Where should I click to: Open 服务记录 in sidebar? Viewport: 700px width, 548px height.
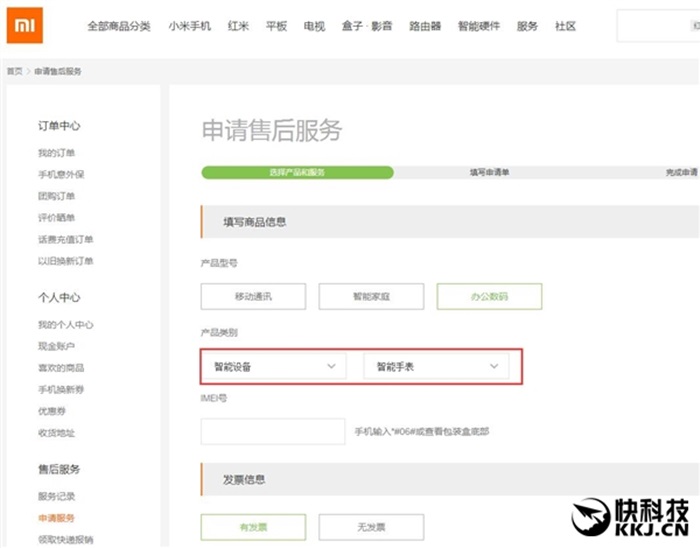point(56,497)
